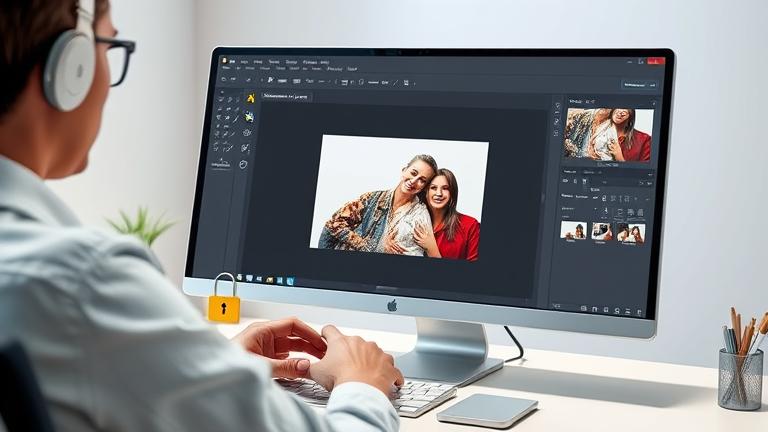Click the rounded rectangle outline icon in the top toolbar
Image resolution: width=768 pixels, height=432 pixels.
(361, 82)
